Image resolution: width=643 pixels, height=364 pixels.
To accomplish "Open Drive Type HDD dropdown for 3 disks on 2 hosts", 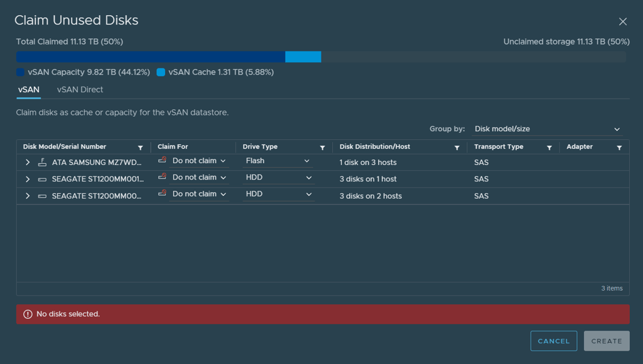I will tap(279, 194).
